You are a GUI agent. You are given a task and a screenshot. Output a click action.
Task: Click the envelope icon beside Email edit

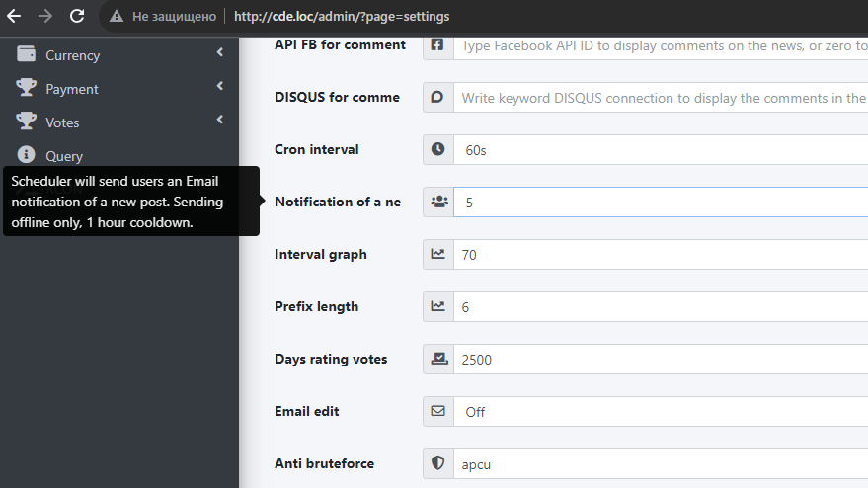pos(438,411)
